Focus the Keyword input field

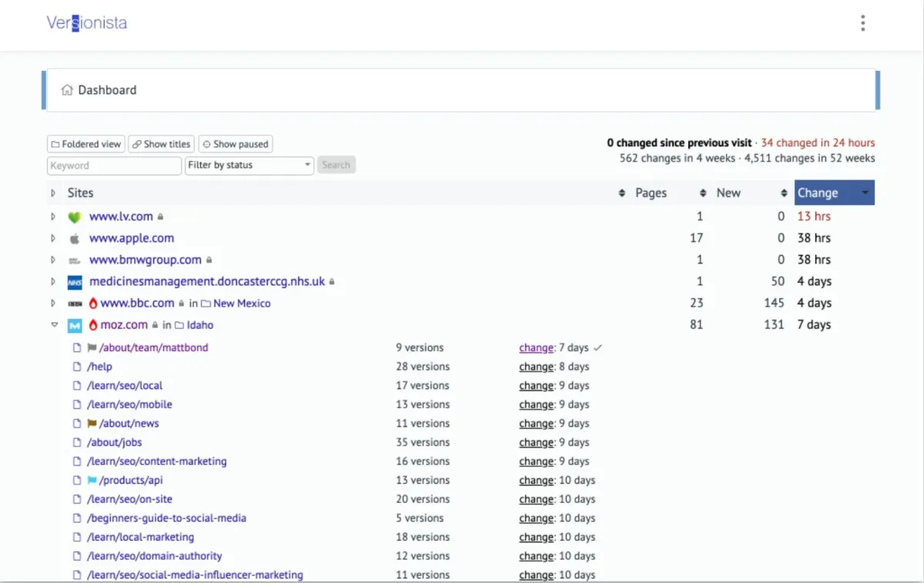click(114, 166)
